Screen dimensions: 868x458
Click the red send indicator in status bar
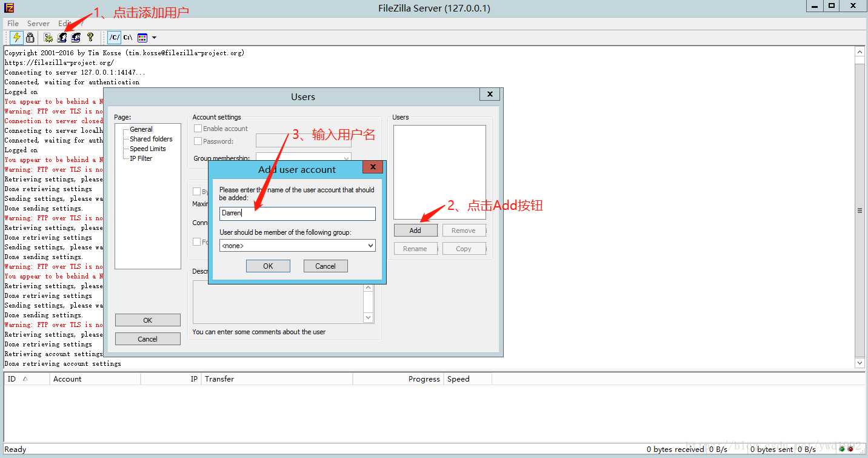(x=851, y=450)
